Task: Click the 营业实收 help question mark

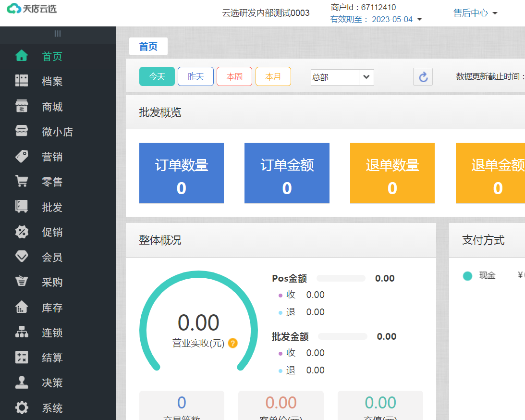Action: point(232,343)
